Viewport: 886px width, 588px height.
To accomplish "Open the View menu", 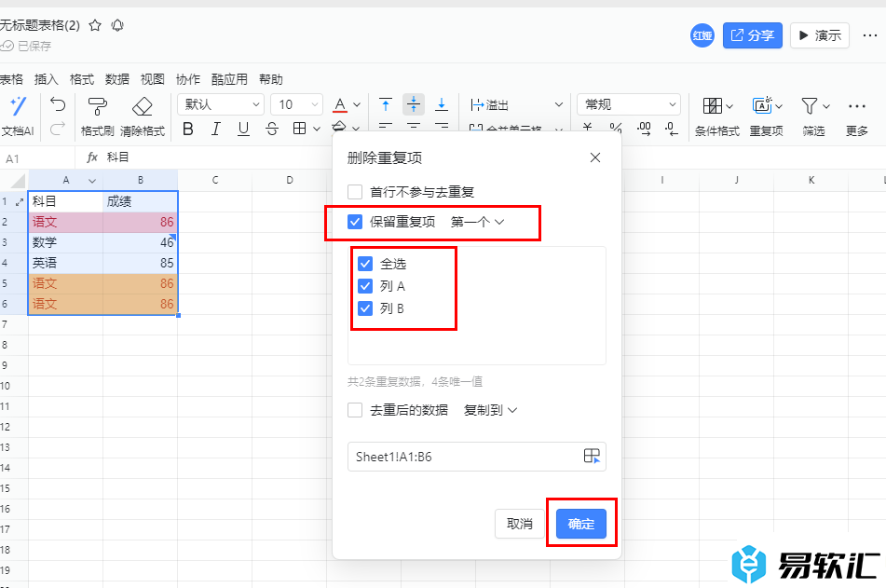I will click(152, 79).
